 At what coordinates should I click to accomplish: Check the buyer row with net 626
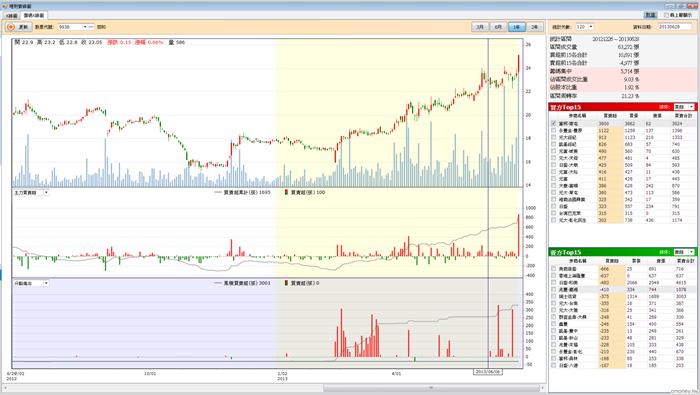[x=554, y=144]
